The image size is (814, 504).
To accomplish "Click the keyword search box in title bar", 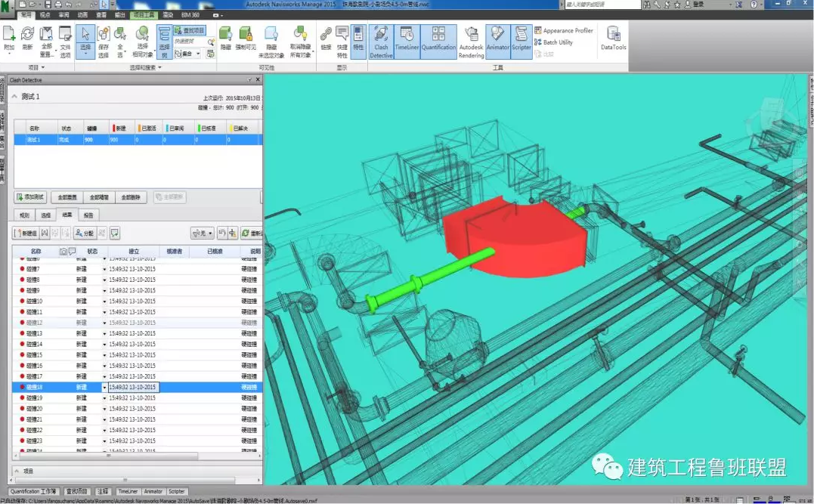I will click(602, 4).
